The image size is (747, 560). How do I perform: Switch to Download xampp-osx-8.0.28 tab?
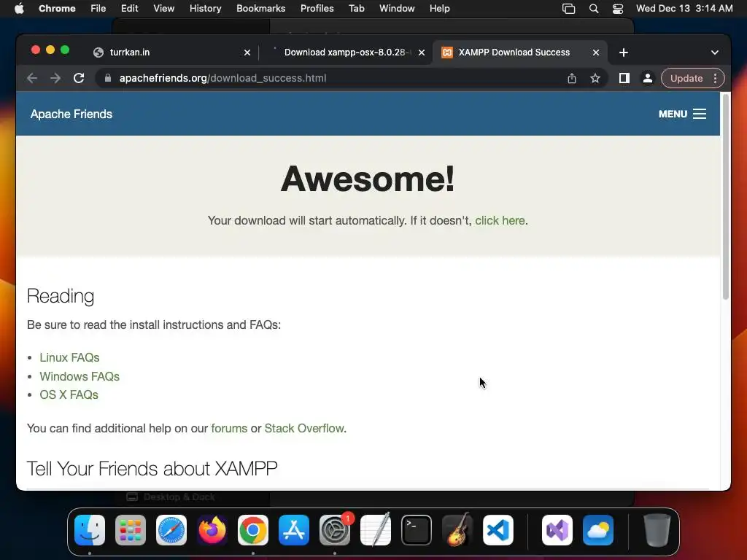347,52
